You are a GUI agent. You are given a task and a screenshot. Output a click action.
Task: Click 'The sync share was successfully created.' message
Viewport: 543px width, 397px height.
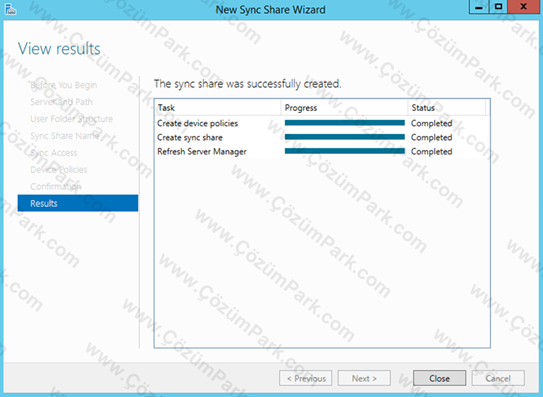[x=248, y=84]
